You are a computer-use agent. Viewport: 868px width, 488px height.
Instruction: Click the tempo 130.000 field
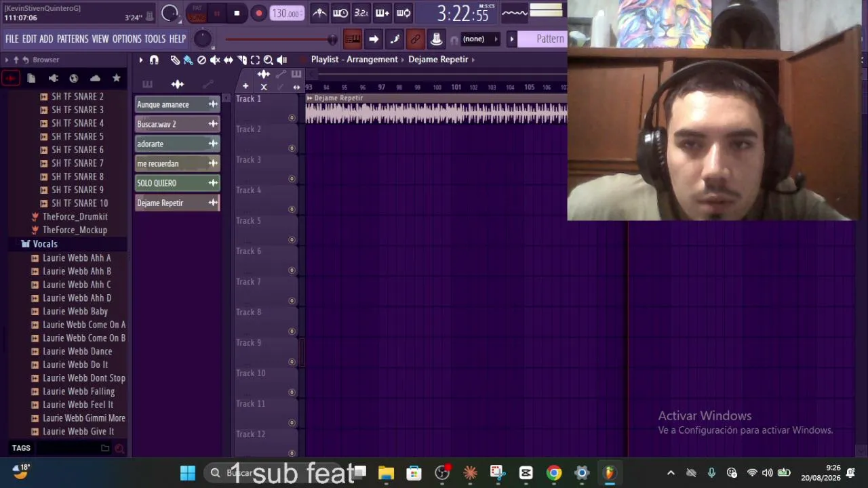tap(288, 13)
